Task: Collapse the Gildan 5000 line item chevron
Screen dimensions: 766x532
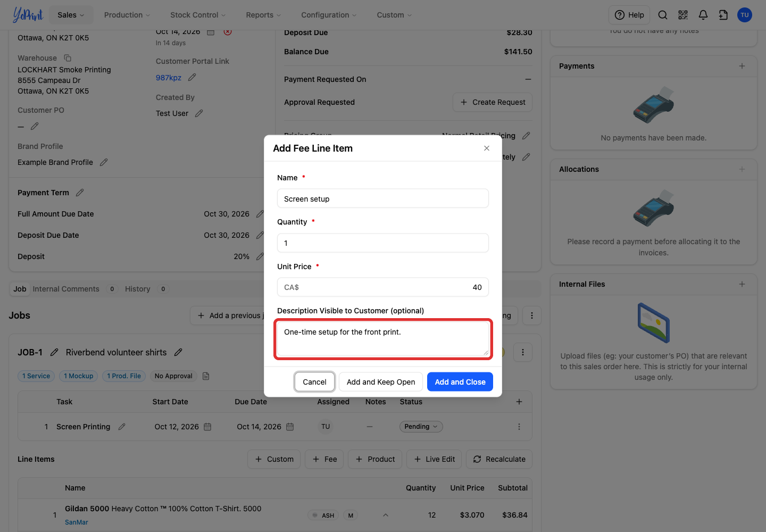Action: 386,515
